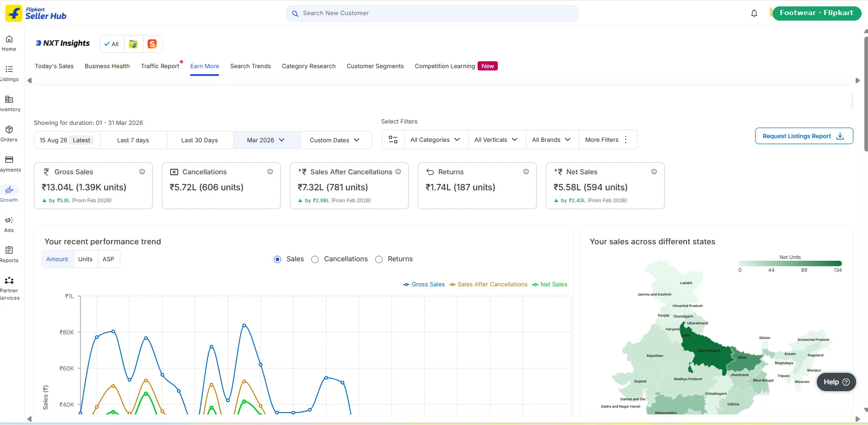This screenshot has width=868, height=425.
Task: Select the Last 7 days range
Action: 133,140
